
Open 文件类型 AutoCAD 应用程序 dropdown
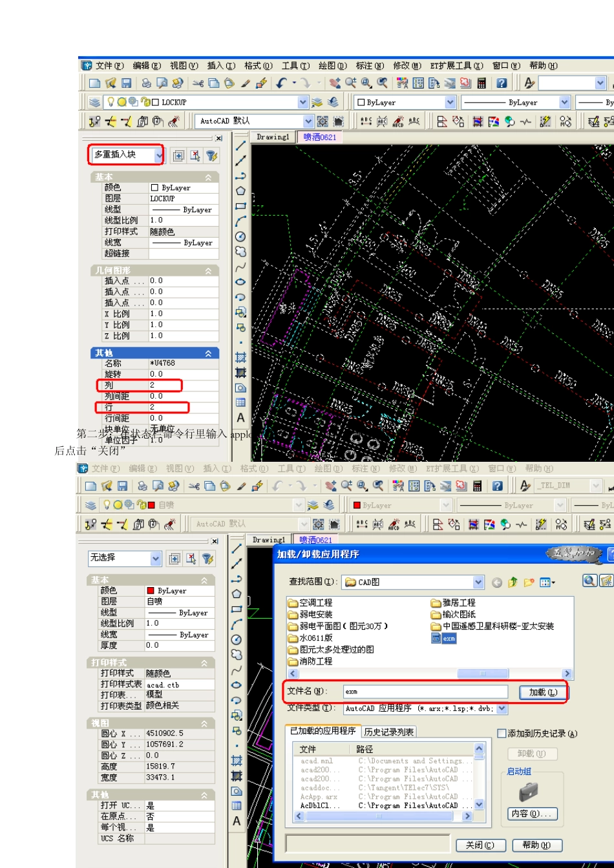point(502,708)
